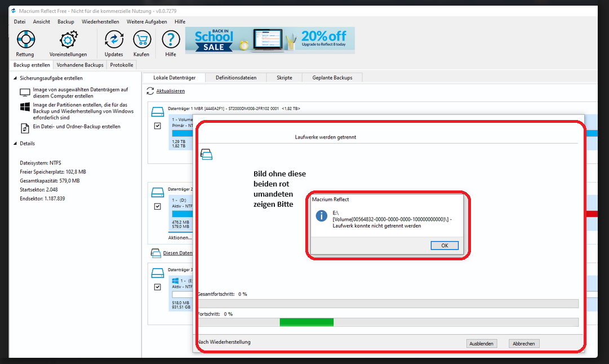Open the Weitere Aufgaben menu
This screenshot has width=609, height=364.
click(147, 22)
